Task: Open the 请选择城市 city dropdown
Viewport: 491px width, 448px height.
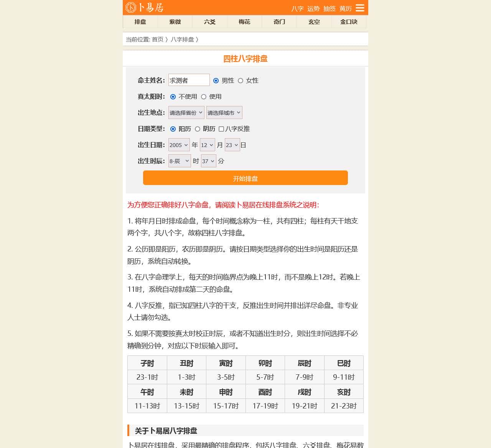Action: pyautogui.click(x=224, y=112)
